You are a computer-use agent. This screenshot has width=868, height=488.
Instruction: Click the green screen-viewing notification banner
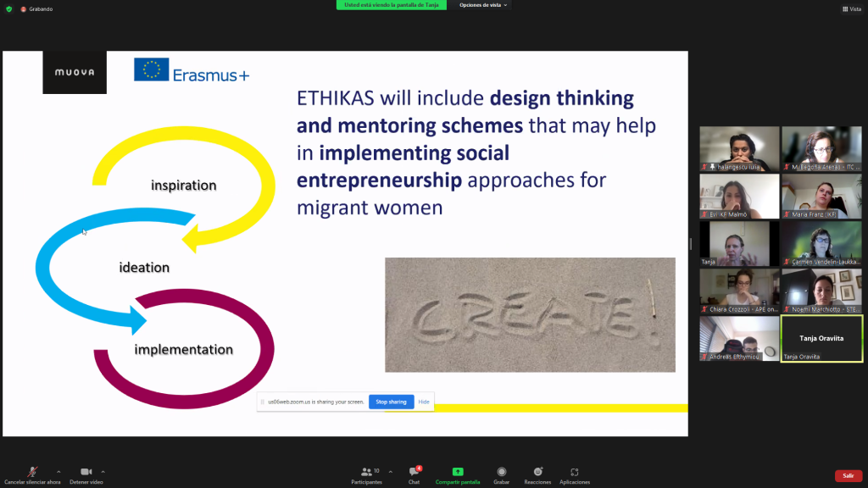click(x=394, y=5)
